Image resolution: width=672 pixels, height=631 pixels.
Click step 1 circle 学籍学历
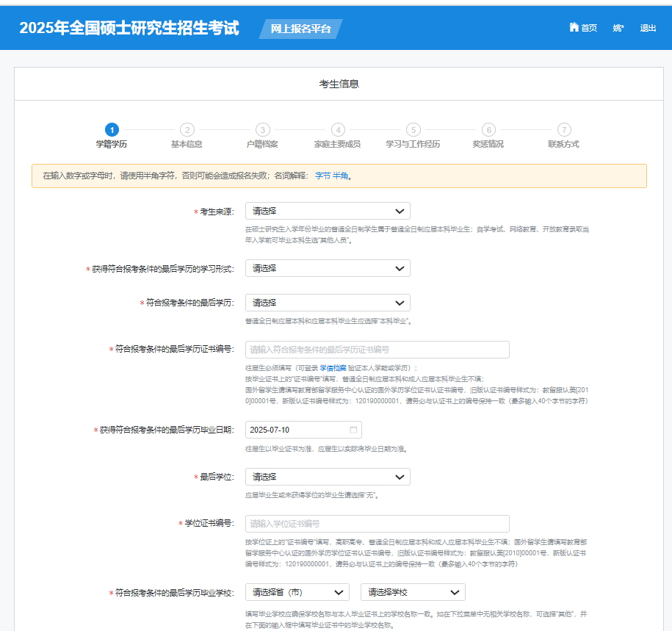pyautogui.click(x=111, y=129)
